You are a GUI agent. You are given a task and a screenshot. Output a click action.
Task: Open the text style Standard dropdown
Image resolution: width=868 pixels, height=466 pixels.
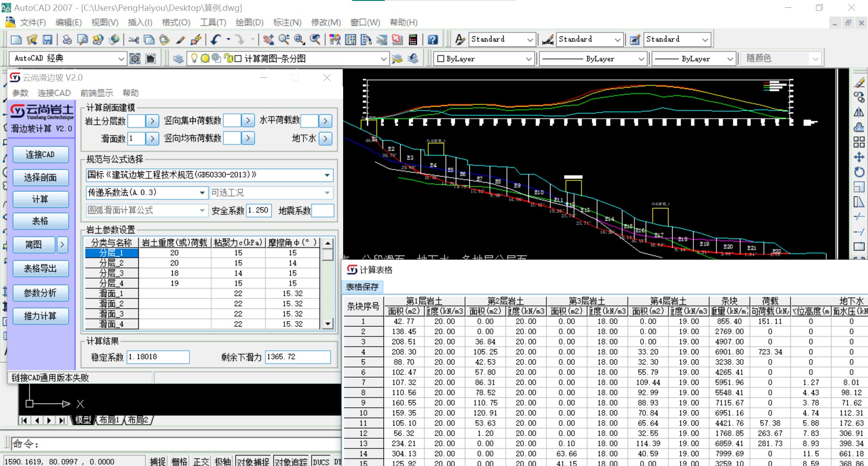click(x=530, y=40)
